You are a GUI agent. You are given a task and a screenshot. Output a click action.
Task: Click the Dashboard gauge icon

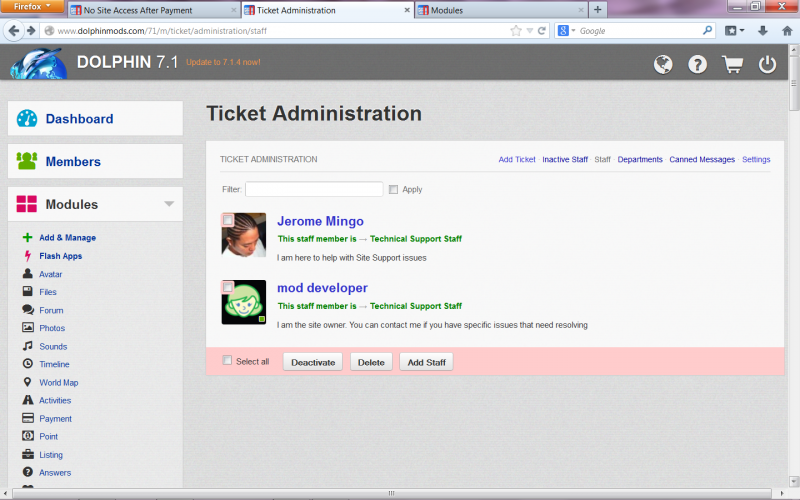(x=27, y=118)
